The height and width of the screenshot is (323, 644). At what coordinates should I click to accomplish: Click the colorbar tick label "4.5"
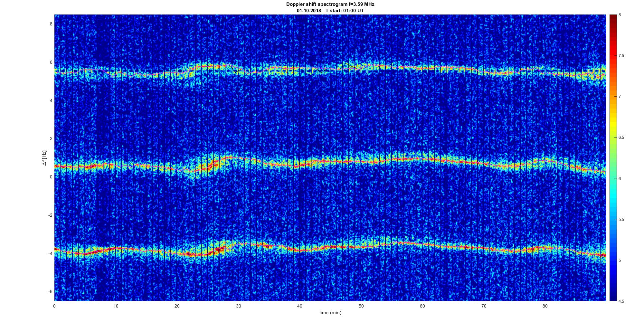click(x=621, y=301)
